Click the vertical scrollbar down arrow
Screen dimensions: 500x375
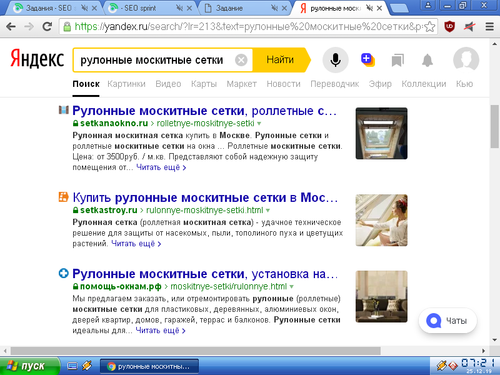[x=495, y=340]
